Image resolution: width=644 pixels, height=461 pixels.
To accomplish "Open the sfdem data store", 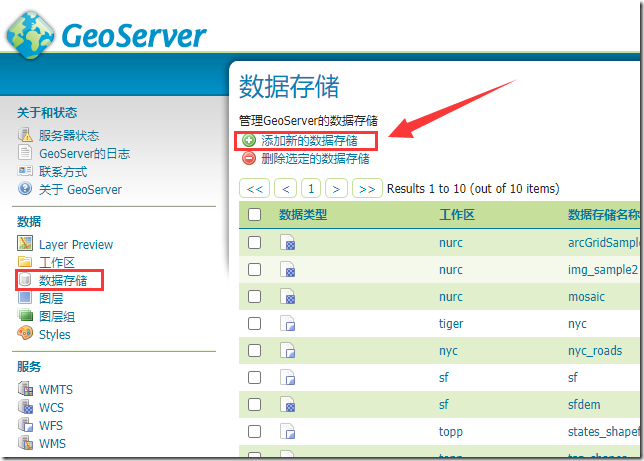I will [584, 404].
